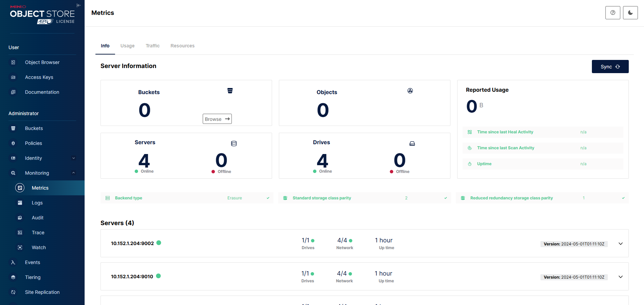Screen dimensions: 644x305
Task: Click the Tiering layers icon
Action: click(x=13, y=277)
